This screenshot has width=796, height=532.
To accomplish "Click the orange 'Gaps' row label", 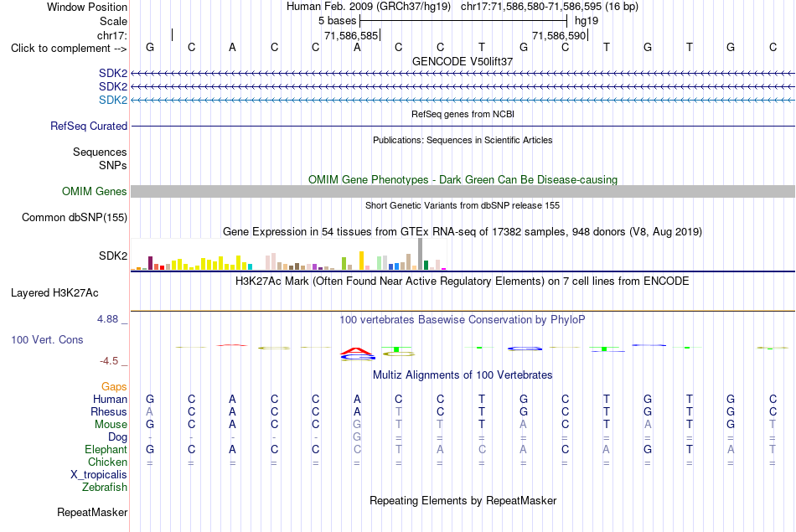I will (114, 387).
